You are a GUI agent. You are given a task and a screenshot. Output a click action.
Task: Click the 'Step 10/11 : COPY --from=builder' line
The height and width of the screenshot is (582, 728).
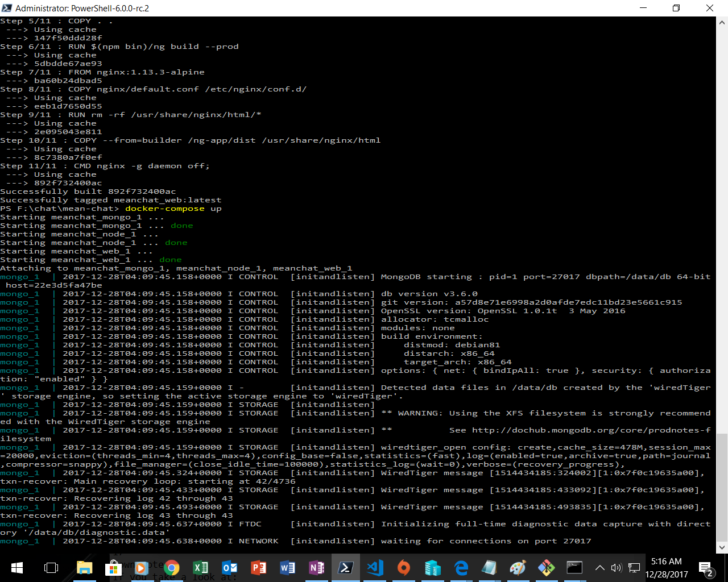coord(191,140)
